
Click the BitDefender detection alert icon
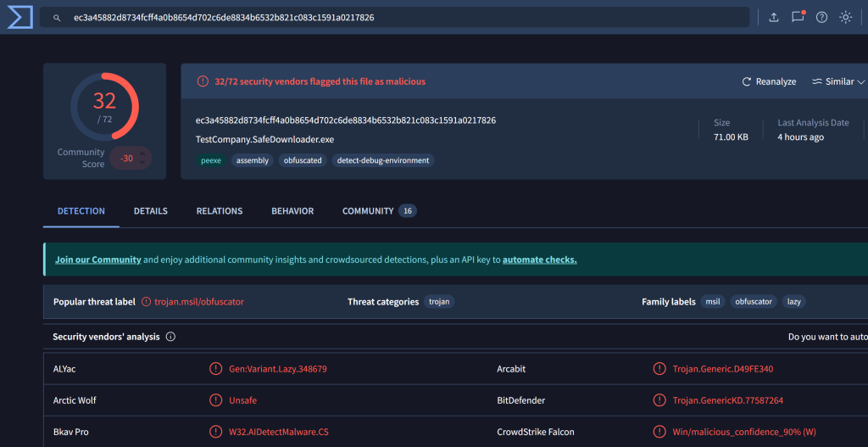(x=659, y=400)
